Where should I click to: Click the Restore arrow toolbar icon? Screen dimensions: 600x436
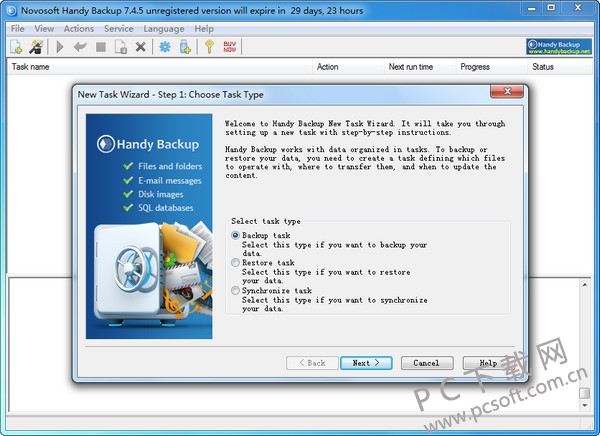80,47
